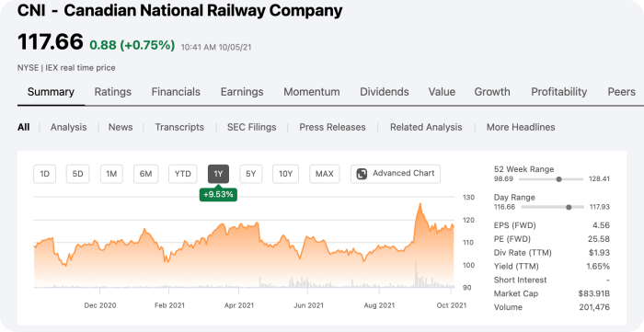Open the Ratings tab
Image resolution: width=644 pixels, height=332 pixels.
[113, 92]
